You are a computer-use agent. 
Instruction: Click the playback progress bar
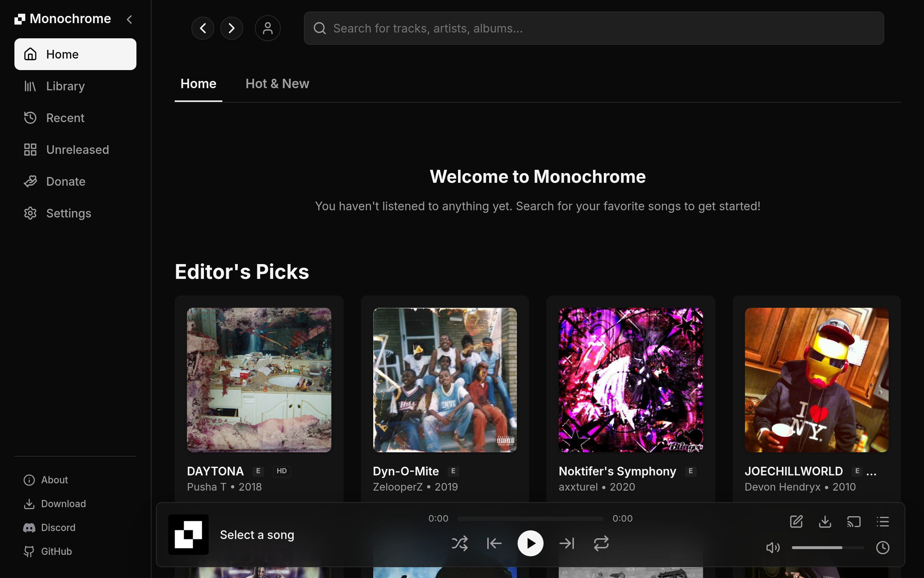(x=530, y=519)
